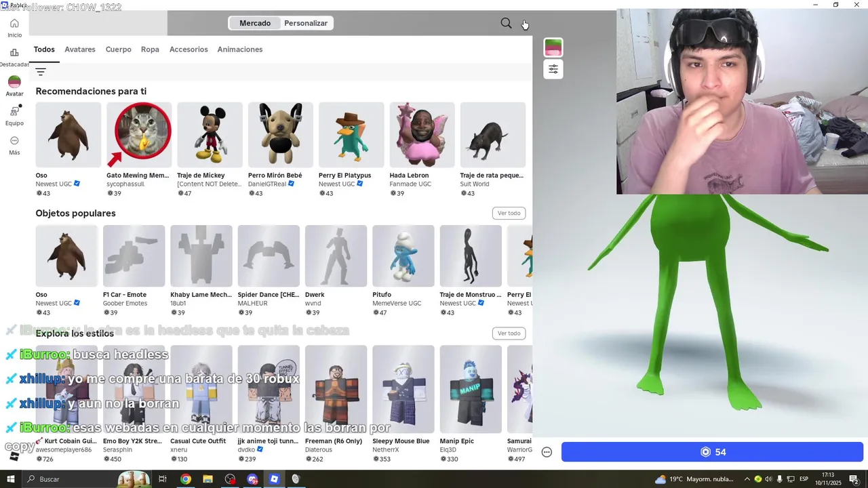Open the filter options icon under Todos
This screenshot has height=488, width=868.
pos(41,72)
